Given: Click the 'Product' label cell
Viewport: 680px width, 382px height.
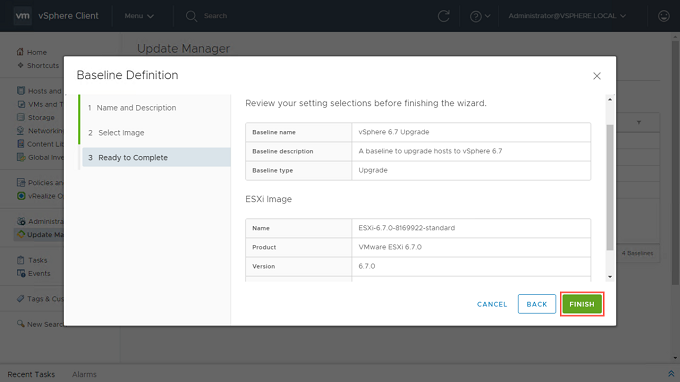Looking at the screenshot, I should coord(298,247).
